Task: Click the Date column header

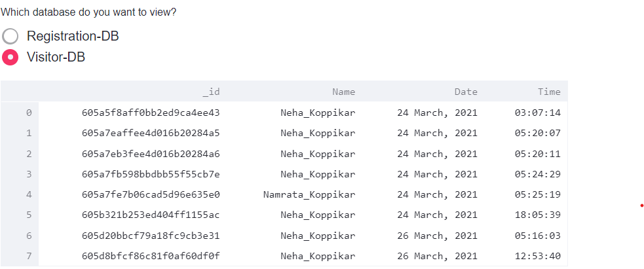Action: pos(466,92)
